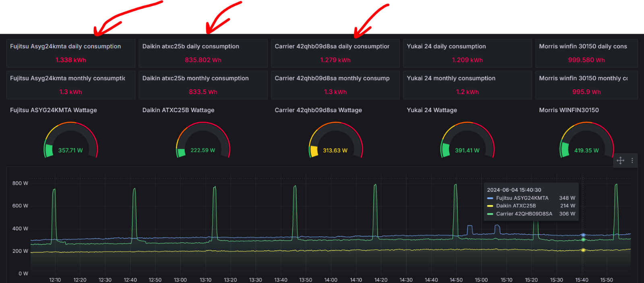
Task: Click the Yukai gauge showing 391.41 W
Action: click(467, 140)
